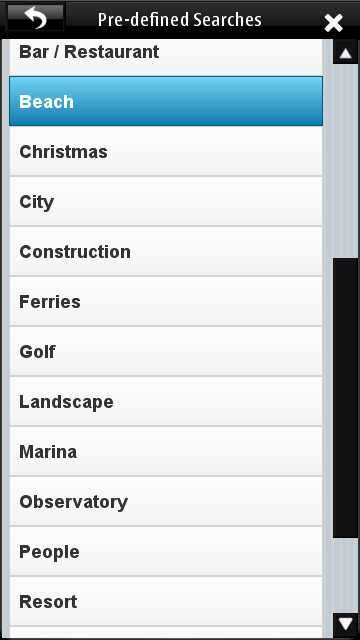Select the Bar / Restaurant search
Viewport: 360px width, 640px height.
click(166, 57)
